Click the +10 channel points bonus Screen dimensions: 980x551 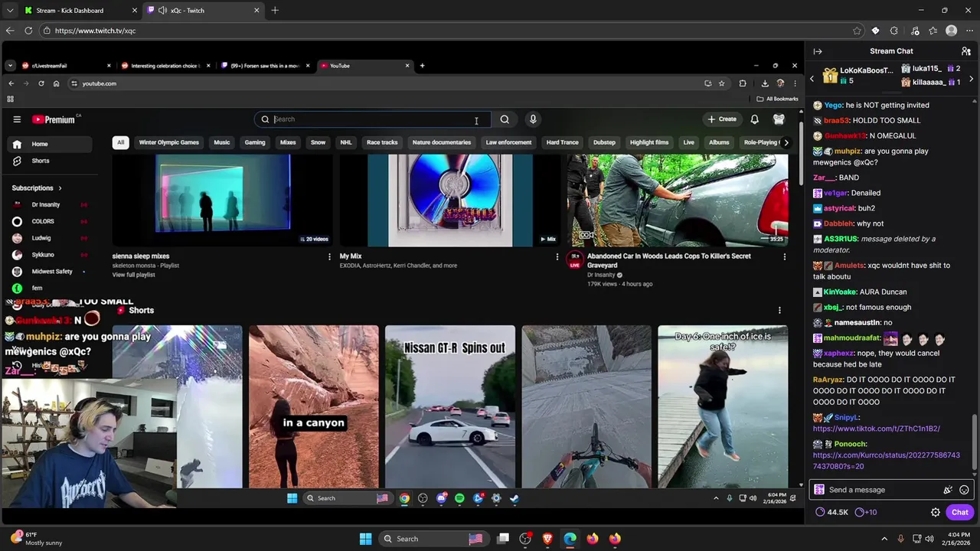[x=866, y=512]
